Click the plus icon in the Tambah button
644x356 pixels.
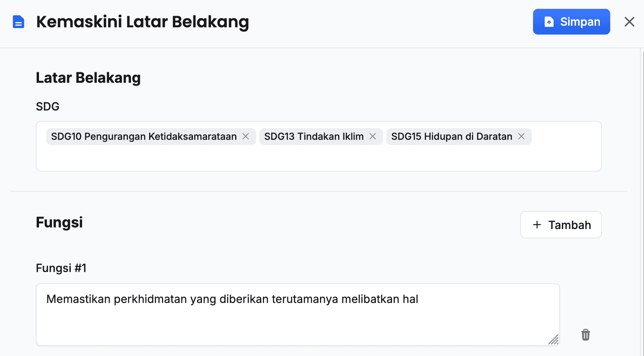pyautogui.click(x=537, y=225)
